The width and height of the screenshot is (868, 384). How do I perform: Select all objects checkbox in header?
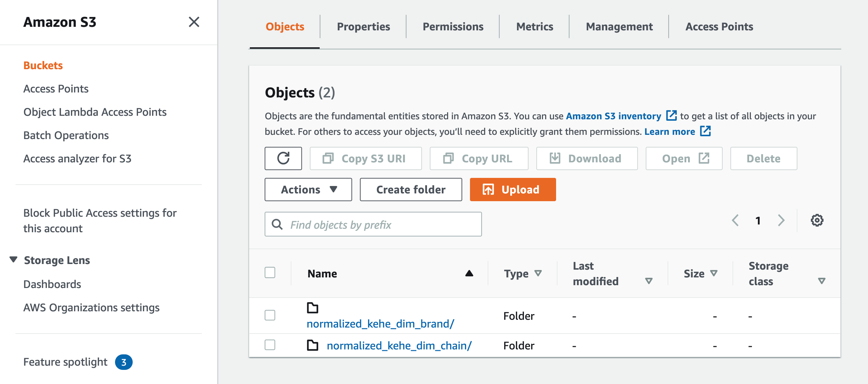tap(270, 272)
